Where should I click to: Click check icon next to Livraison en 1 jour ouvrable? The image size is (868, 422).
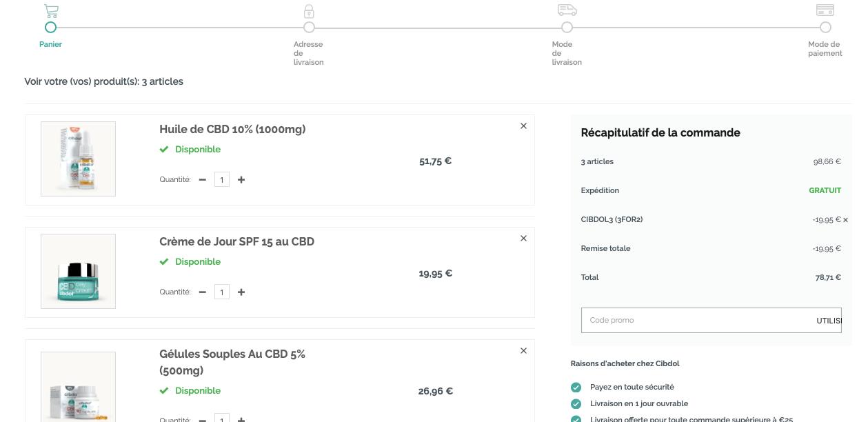pos(576,403)
